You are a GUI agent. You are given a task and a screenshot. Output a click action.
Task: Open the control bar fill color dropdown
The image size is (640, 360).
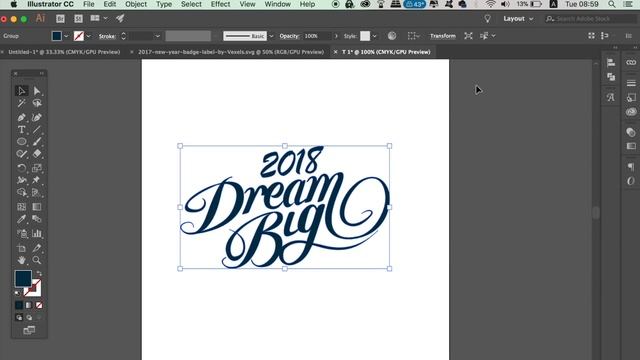[x=66, y=36]
